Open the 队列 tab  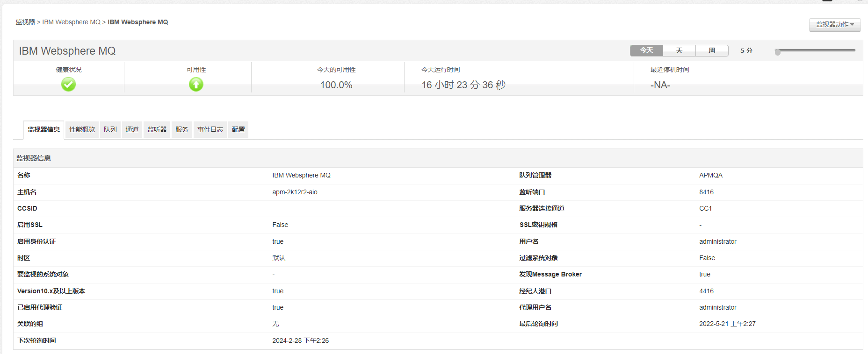110,129
